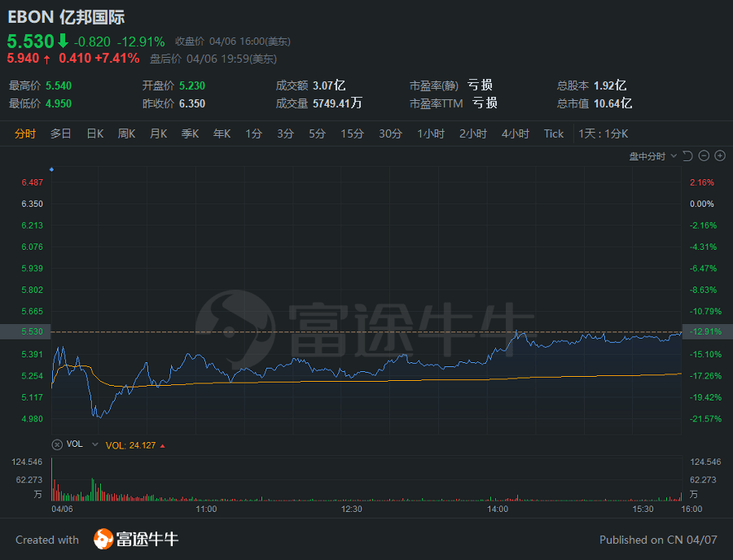Remove the VOL indicator with X icon
The width and height of the screenshot is (733, 560).
pos(57,444)
